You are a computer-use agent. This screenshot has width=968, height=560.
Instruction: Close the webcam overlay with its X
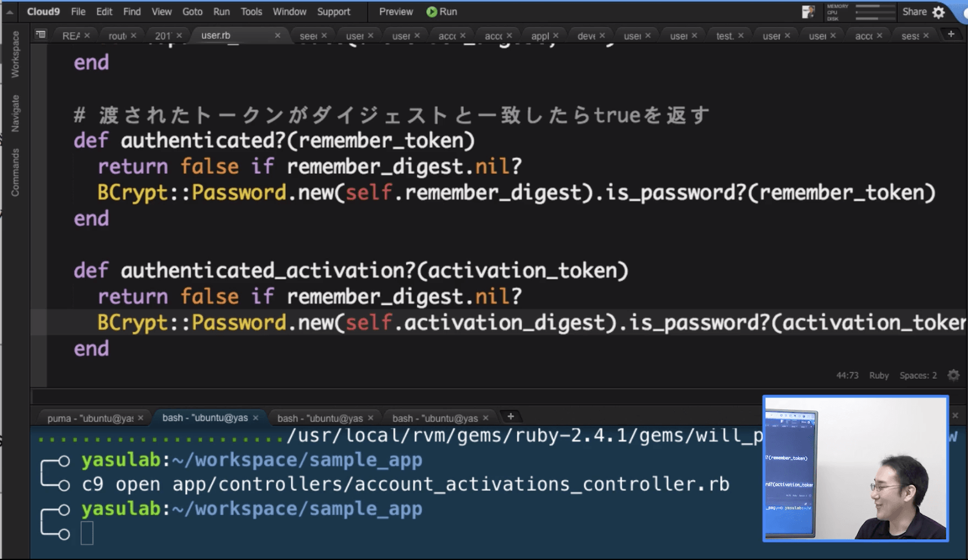(955, 415)
